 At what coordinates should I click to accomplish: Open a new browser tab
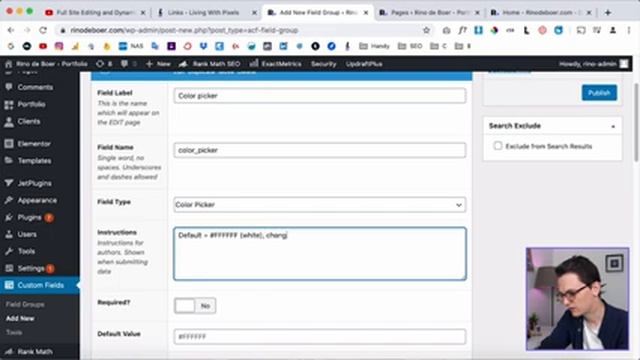pyautogui.click(x=608, y=13)
